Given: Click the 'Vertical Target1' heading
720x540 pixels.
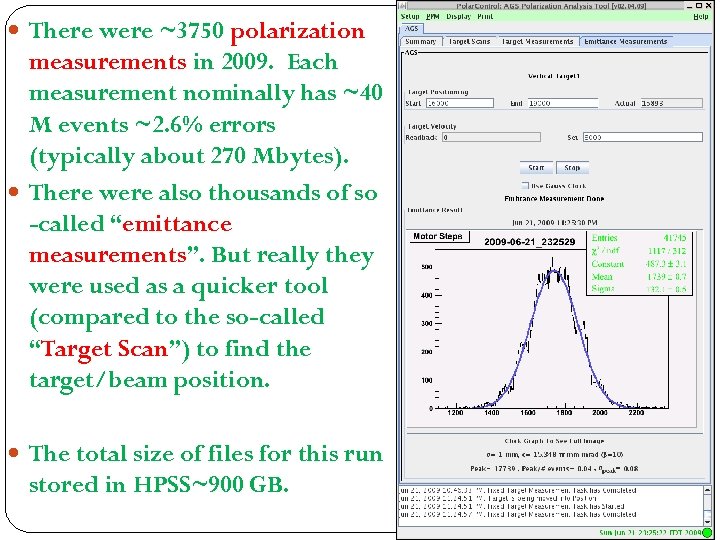Looking at the screenshot, I should [554, 76].
